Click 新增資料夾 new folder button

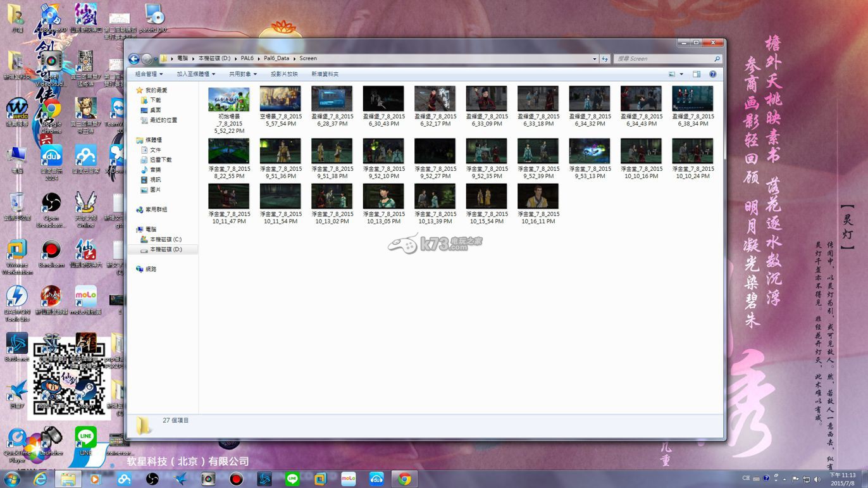pos(325,74)
